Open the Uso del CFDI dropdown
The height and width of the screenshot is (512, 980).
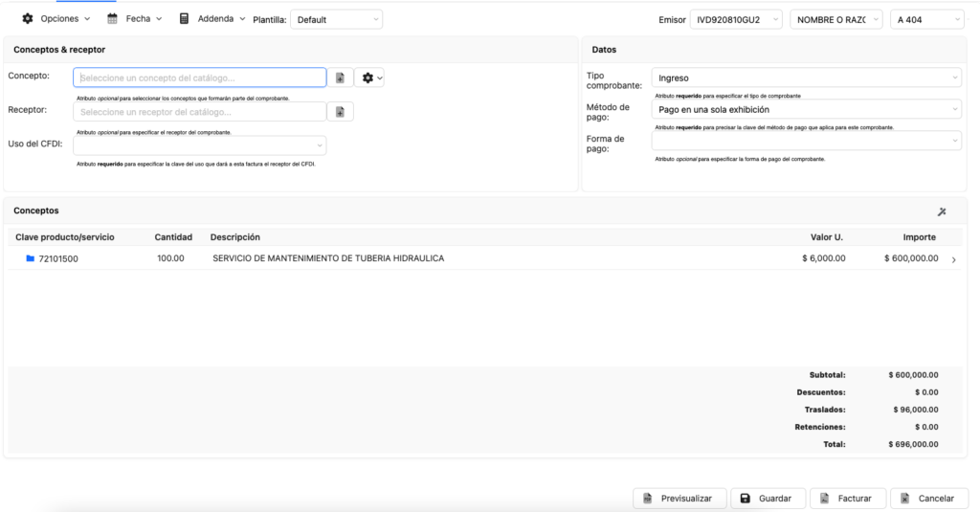199,145
